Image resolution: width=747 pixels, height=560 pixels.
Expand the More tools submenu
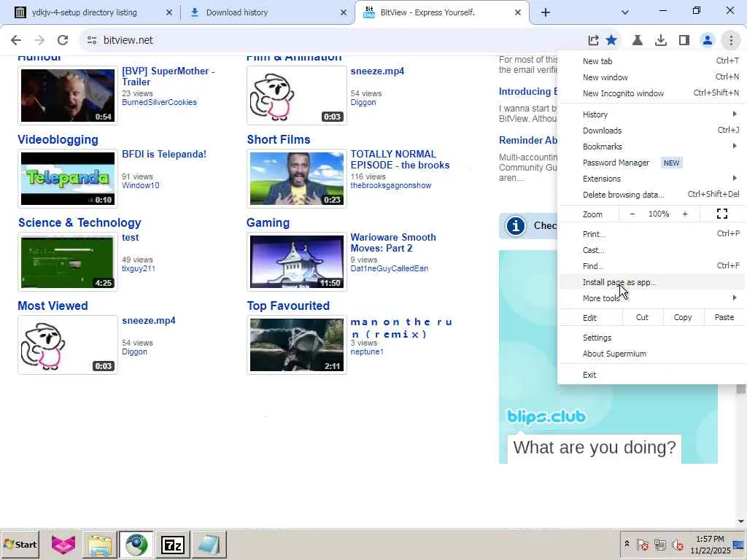point(651,298)
